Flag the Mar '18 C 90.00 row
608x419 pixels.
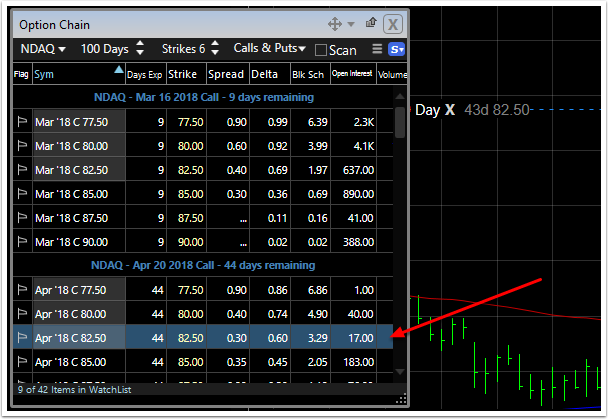tap(22, 242)
